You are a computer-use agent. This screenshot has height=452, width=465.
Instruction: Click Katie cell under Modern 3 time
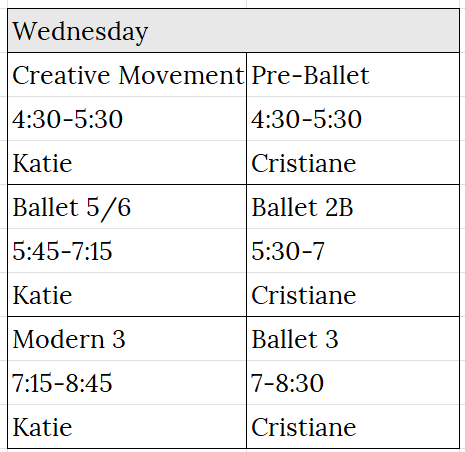[x=127, y=427]
